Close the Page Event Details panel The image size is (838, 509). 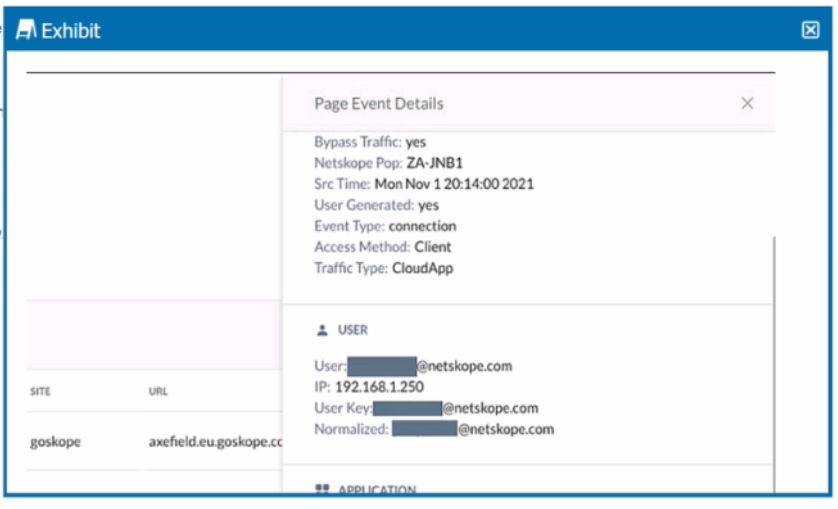point(747,103)
